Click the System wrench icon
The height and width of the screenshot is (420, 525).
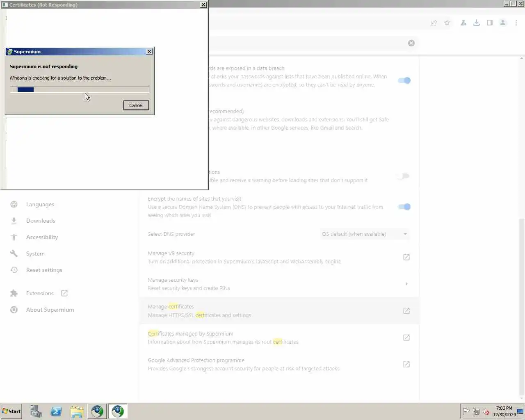click(14, 253)
